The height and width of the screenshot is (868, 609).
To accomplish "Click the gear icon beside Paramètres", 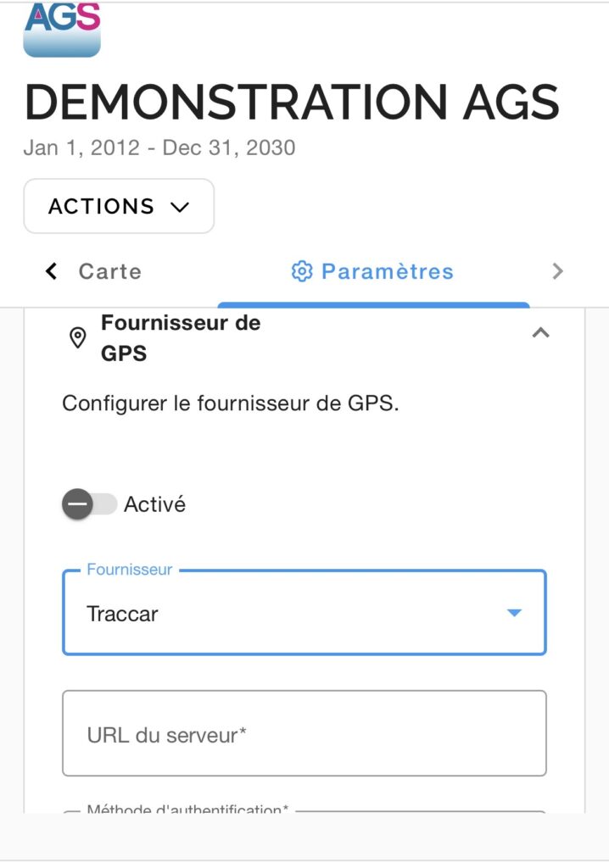I will tap(301, 271).
